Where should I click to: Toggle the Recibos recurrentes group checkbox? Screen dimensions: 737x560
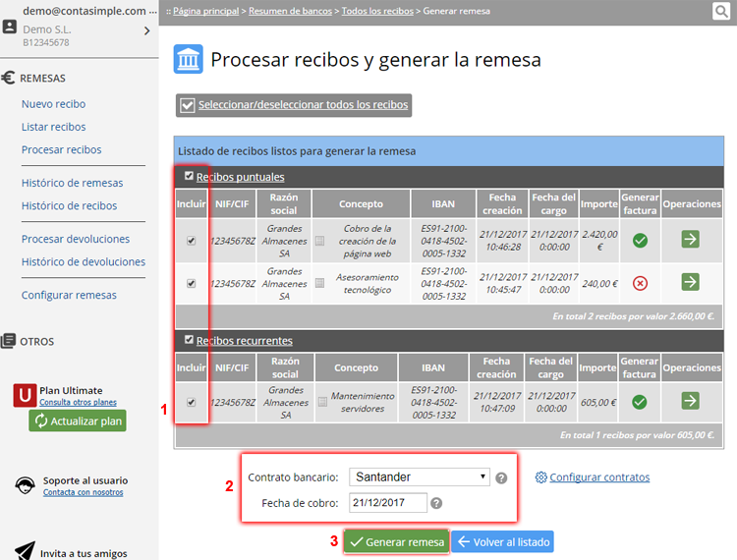pyautogui.click(x=189, y=340)
